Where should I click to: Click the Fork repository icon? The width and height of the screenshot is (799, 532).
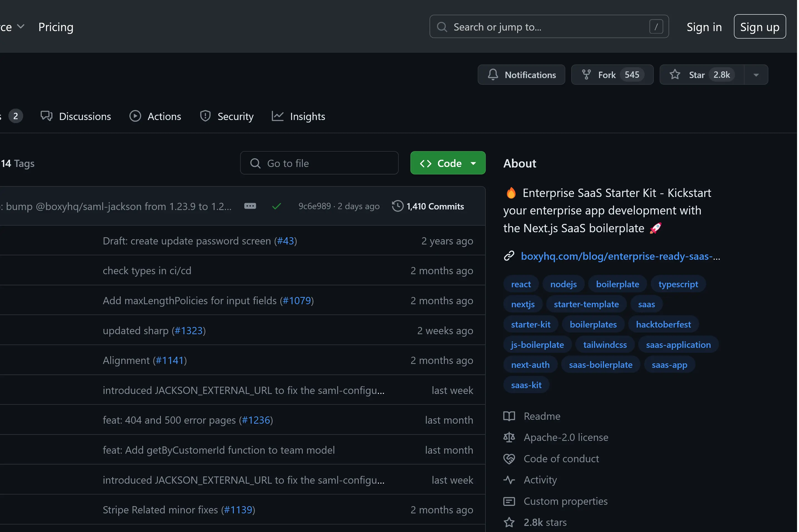[x=586, y=75]
